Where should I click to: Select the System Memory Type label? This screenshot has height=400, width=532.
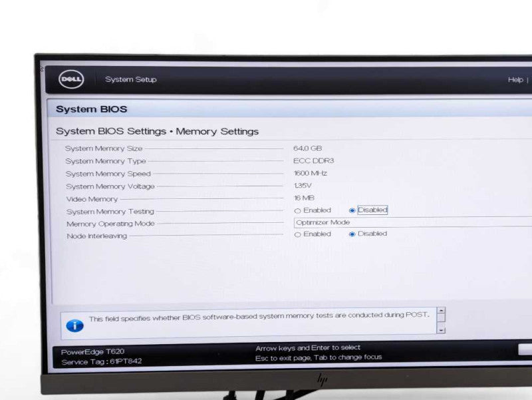click(x=106, y=161)
